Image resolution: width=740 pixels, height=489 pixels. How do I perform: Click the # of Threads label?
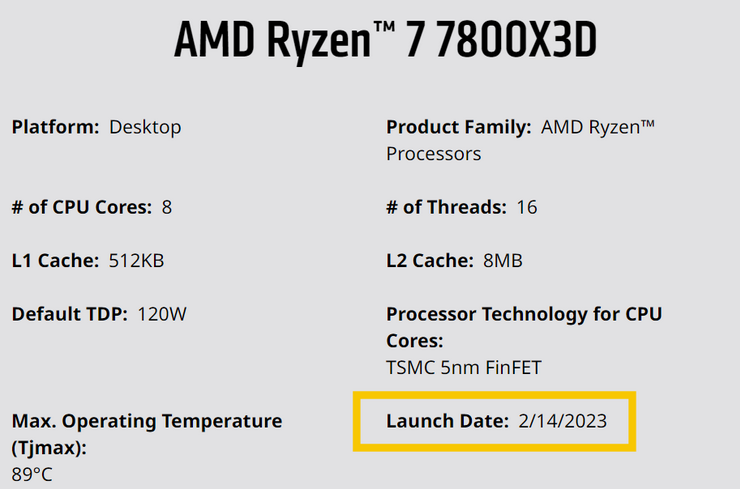(446, 207)
